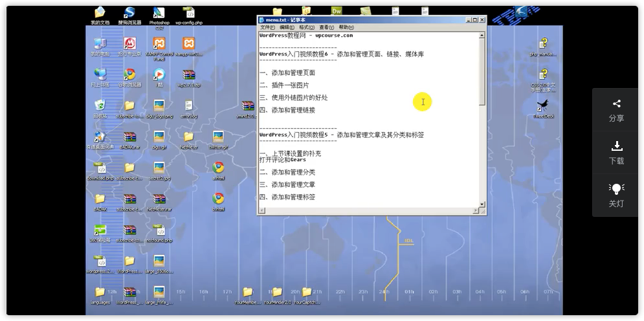
Task: Open the 文件 menu in Notepad
Action: tap(267, 27)
